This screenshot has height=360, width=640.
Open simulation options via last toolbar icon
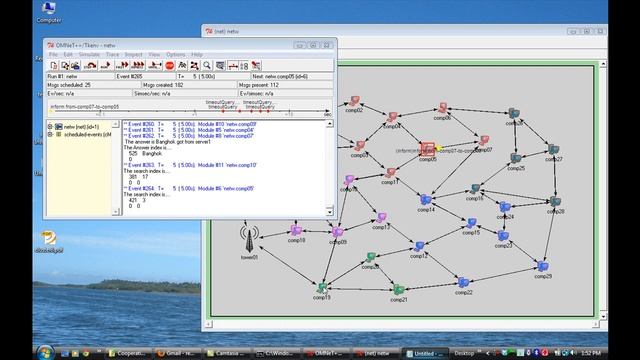[256, 65]
